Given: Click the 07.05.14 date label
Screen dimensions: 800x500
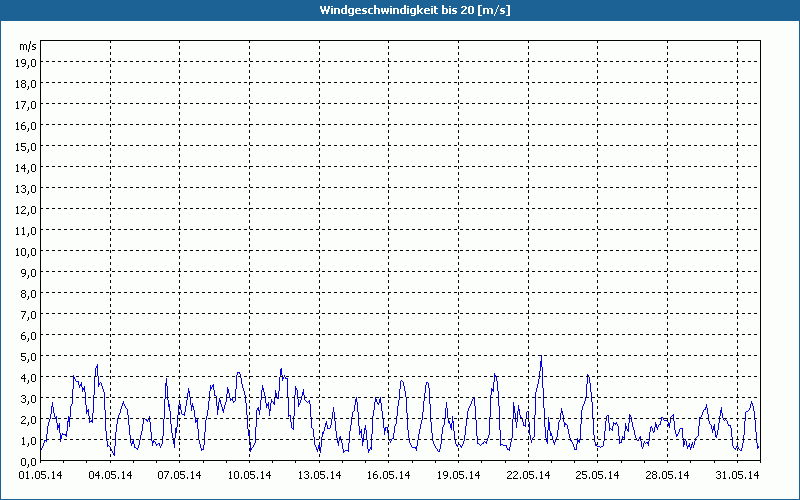Looking at the screenshot, I should [180, 476].
